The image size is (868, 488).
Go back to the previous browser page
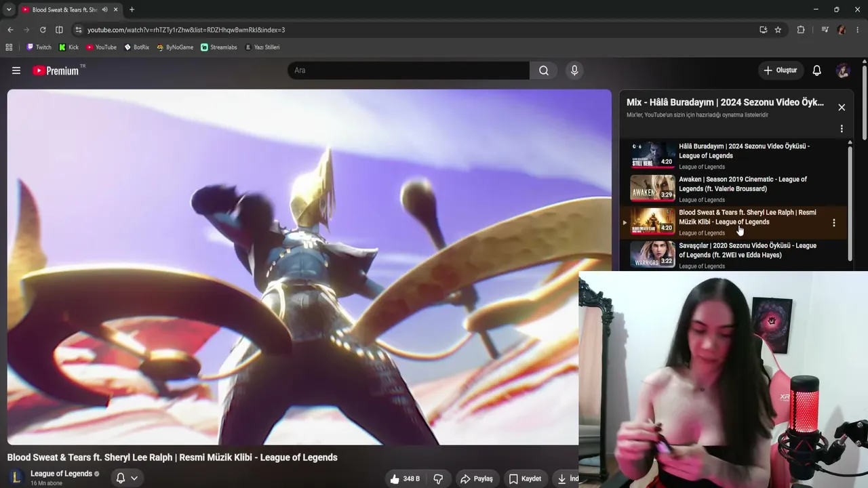10,30
